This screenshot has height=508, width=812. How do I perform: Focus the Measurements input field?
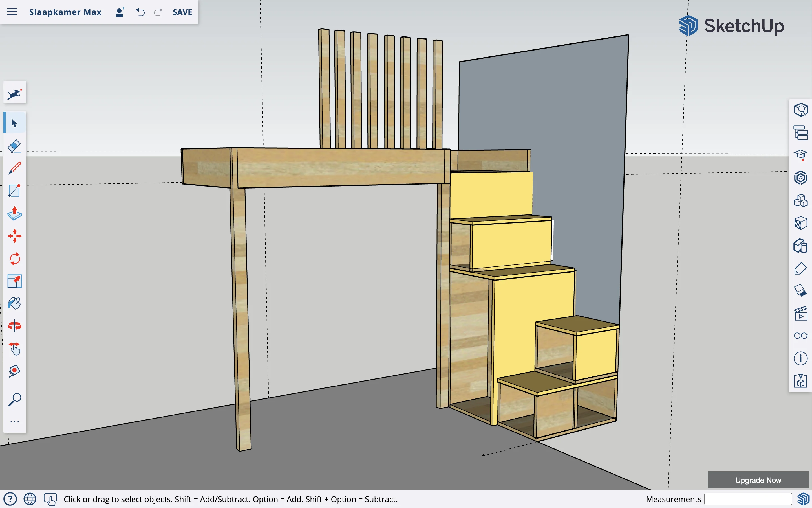click(748, 499)
